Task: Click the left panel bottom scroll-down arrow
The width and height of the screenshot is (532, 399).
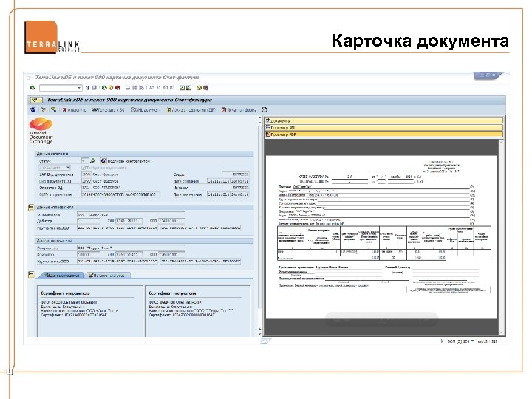Action: [260, 334]
